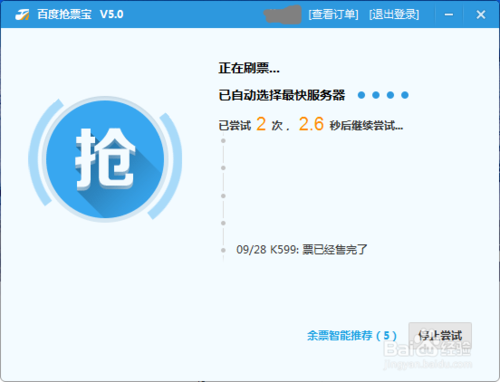
Task: Click the 百度抢票宝 V5.0 title text
Action: 80,14
